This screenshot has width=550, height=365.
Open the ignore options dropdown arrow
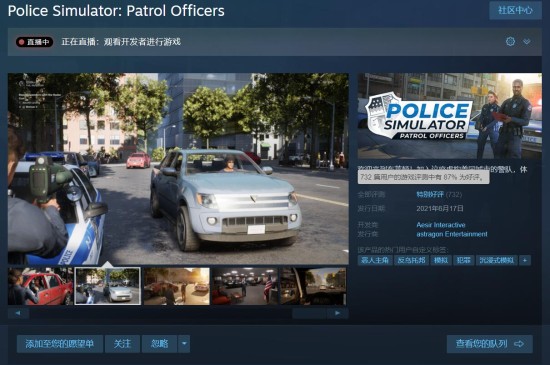tap(184, 344)
